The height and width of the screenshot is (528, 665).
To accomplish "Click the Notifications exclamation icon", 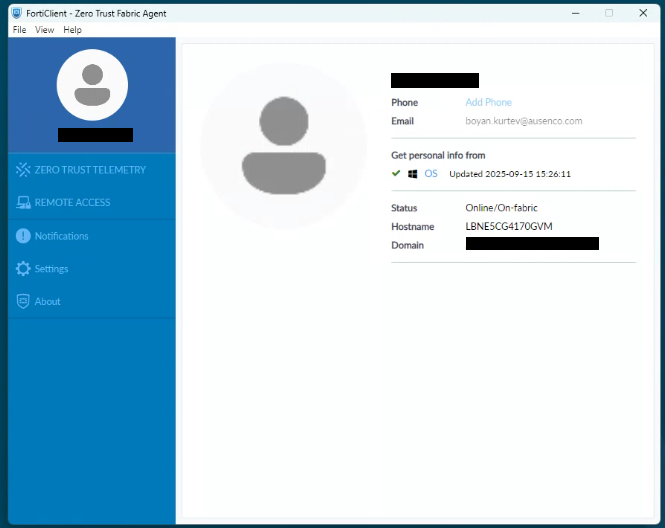I will pyautogui.click(x=23, y=236).
